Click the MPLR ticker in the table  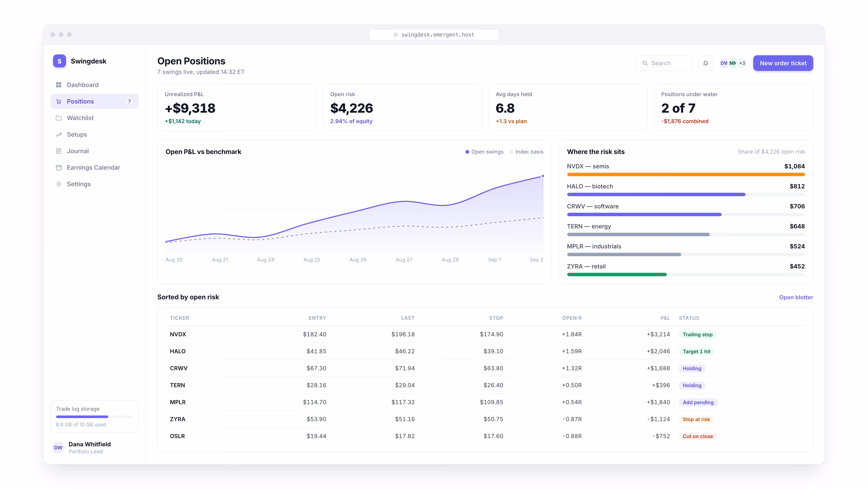[x=178, y=402]
